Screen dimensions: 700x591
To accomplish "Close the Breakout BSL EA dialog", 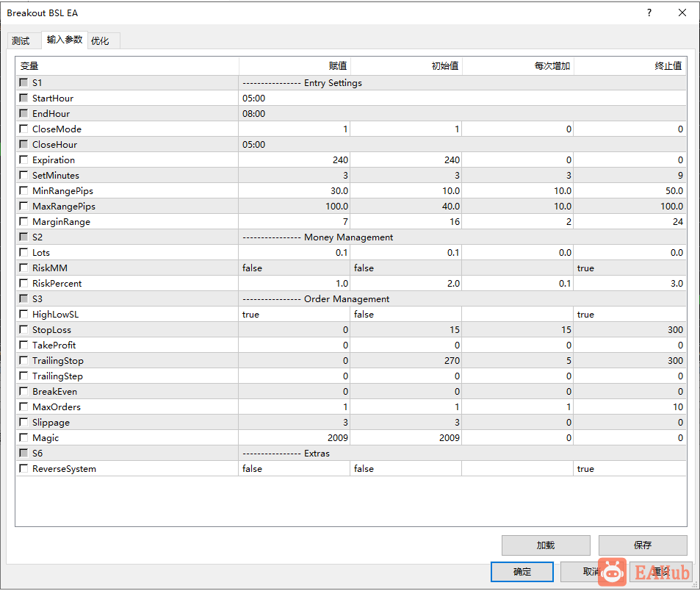I will 682,12.
